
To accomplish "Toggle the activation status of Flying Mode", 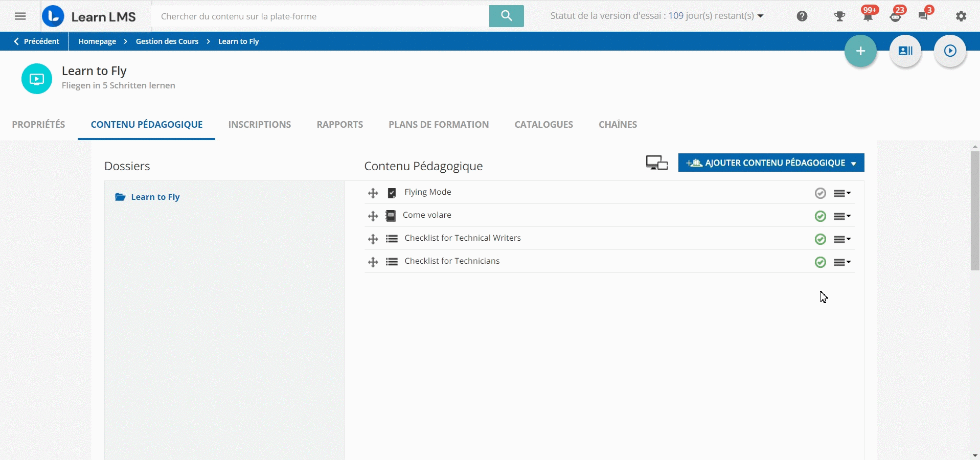I will click(820, 193).
